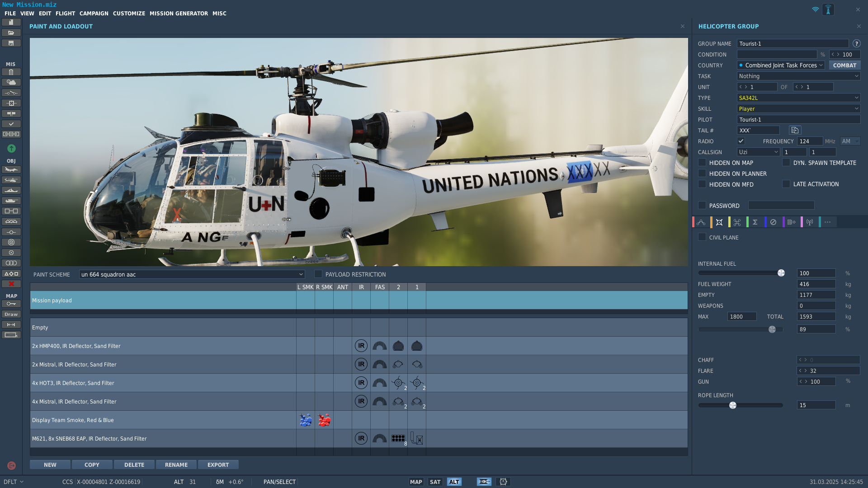This screenshot has width=868, height=488.
Task: Toggle the Payload Restriction checkbox
Action: (318, 274)
